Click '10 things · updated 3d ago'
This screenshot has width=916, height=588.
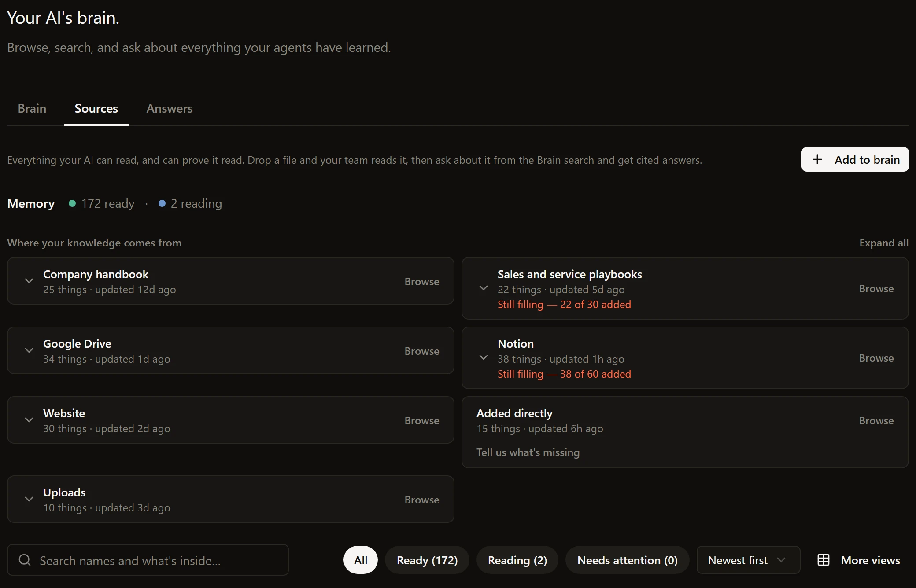tap(107, 507)
